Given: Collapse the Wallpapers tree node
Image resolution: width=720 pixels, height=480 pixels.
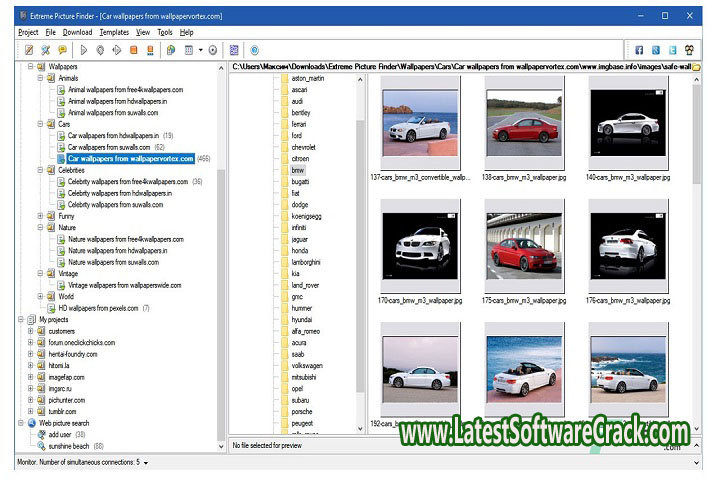Looking at the screenshot, I should [31, 67].
